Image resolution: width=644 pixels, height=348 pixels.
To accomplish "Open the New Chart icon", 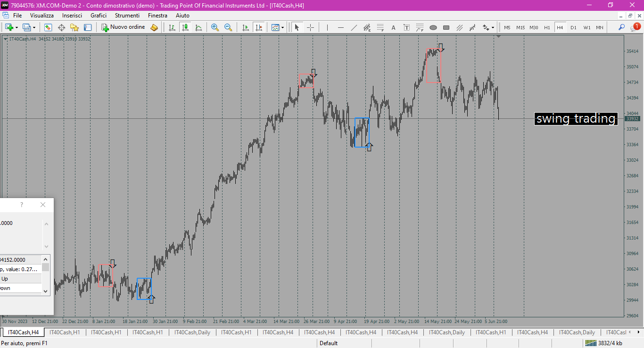I will (x=9, y=27).
